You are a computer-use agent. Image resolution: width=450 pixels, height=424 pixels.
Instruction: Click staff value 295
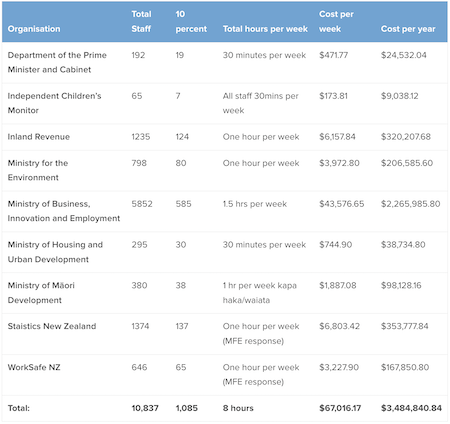coord(139,245)
